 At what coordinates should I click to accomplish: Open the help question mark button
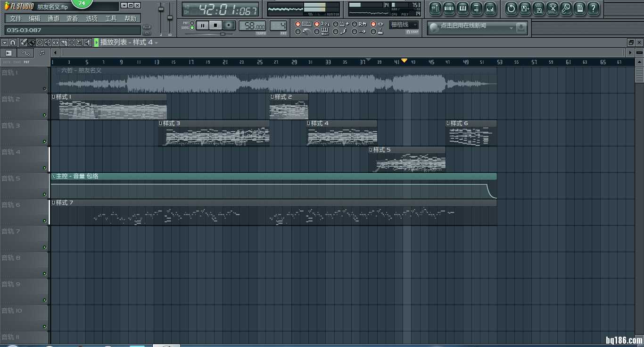(593, 8)
